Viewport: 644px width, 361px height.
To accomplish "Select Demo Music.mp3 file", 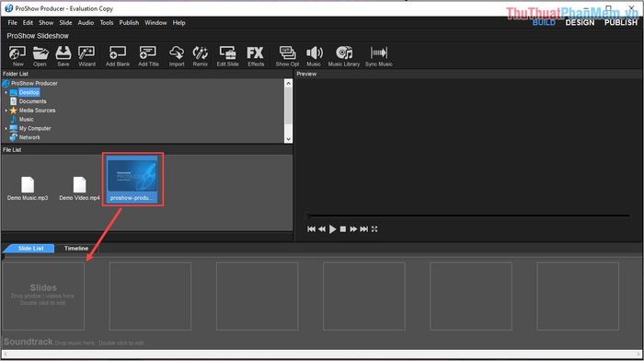I will click(x=28, y=189).
